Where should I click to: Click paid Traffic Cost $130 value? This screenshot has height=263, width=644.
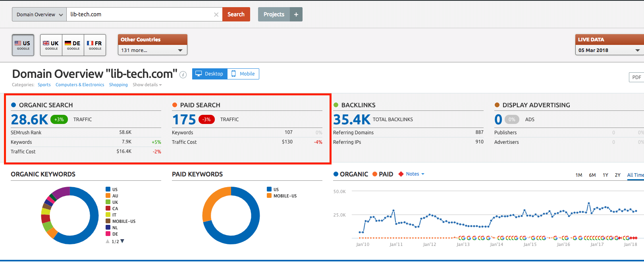click(287, 142)
